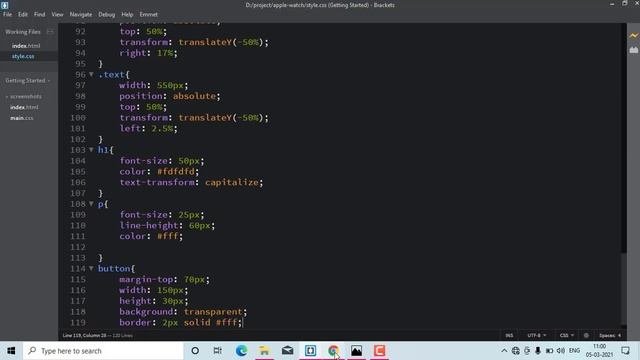Click the Live Preview lightning icon

tap(633, 36)
